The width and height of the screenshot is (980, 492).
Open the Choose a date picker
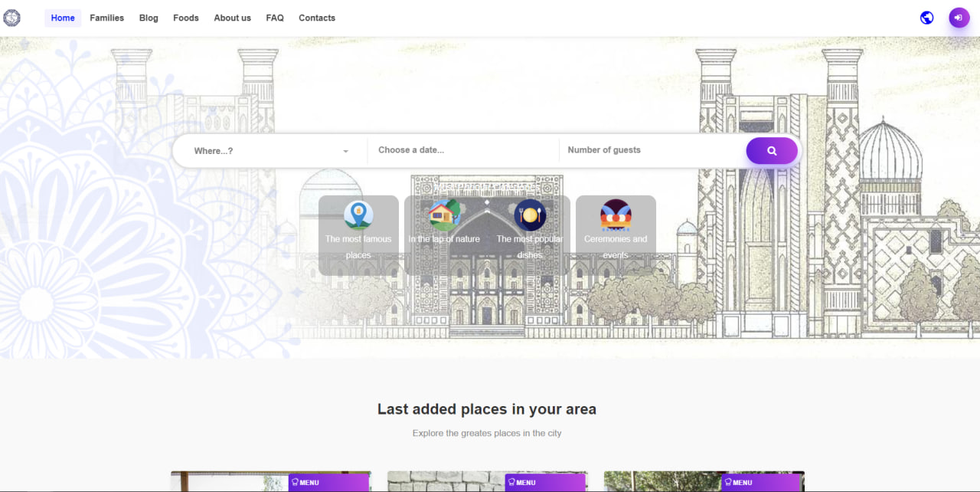click(463, 150)
